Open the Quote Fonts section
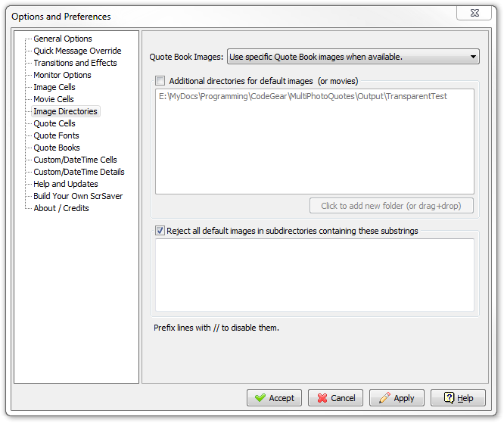 56,135
